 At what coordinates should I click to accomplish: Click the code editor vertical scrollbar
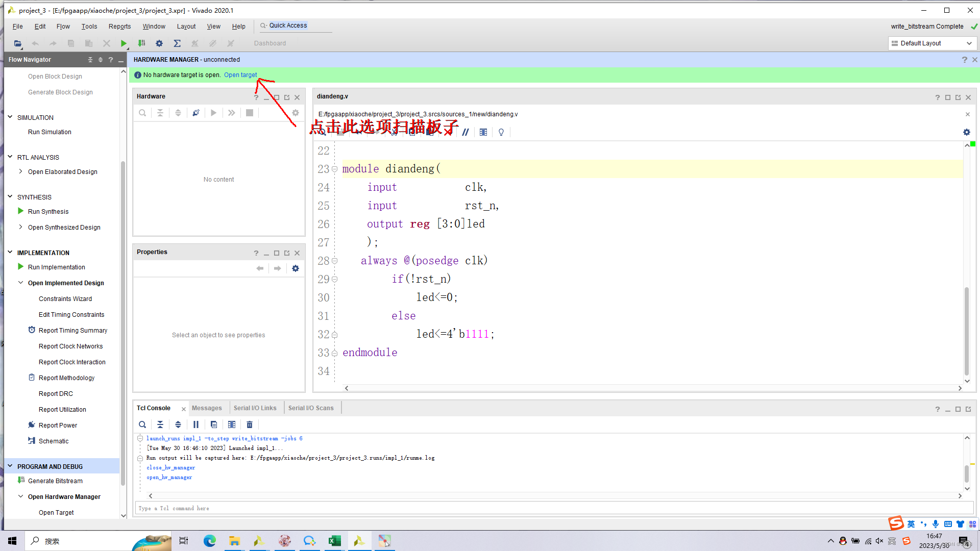966,332
